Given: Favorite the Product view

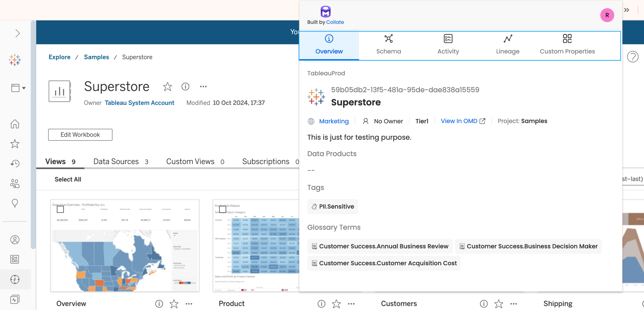Looking at the screenshot, I should 336,304.
